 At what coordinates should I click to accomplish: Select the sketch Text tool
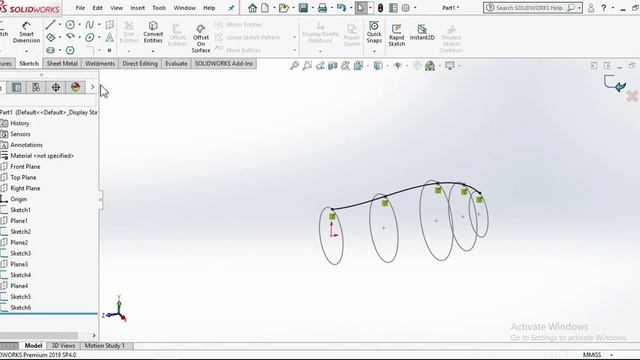109,38
